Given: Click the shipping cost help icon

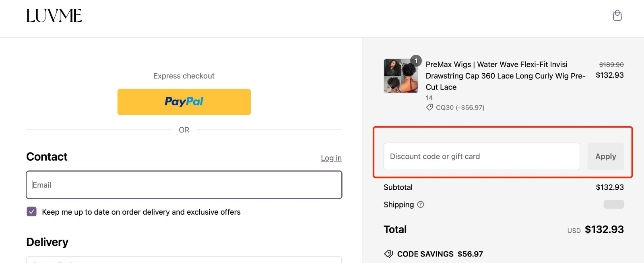Looking at the screenshot, I should pyautogui.click(x=421, y=205).
